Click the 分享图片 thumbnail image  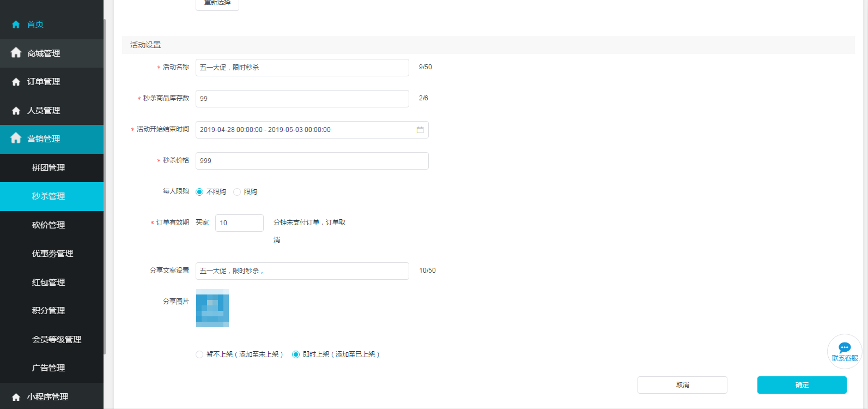pyautogui.click(x=213, y=308)
